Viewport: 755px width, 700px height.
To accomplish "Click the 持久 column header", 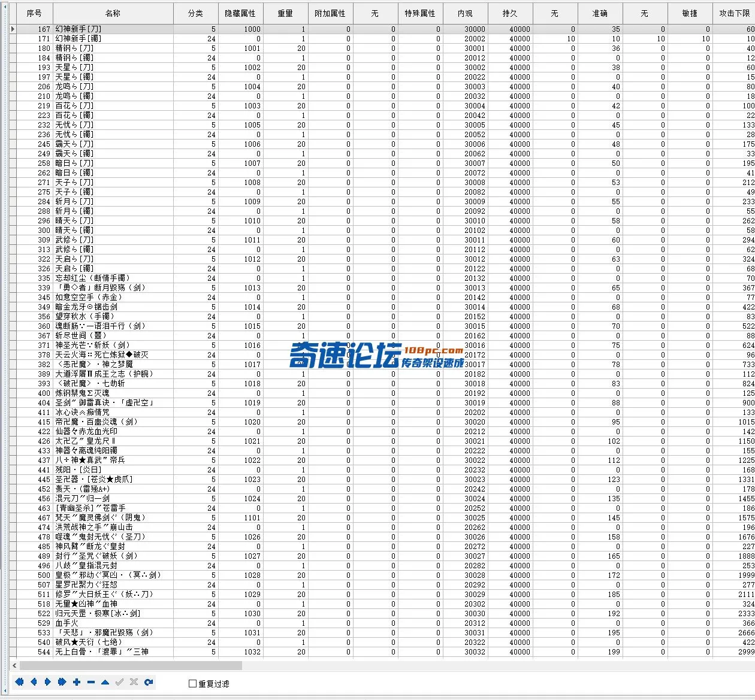I will [511, 13].
